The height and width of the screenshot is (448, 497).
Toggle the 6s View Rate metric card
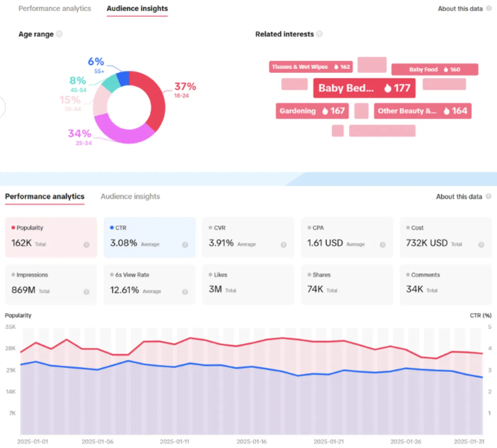pyautogui.click(x=150, y=284)
